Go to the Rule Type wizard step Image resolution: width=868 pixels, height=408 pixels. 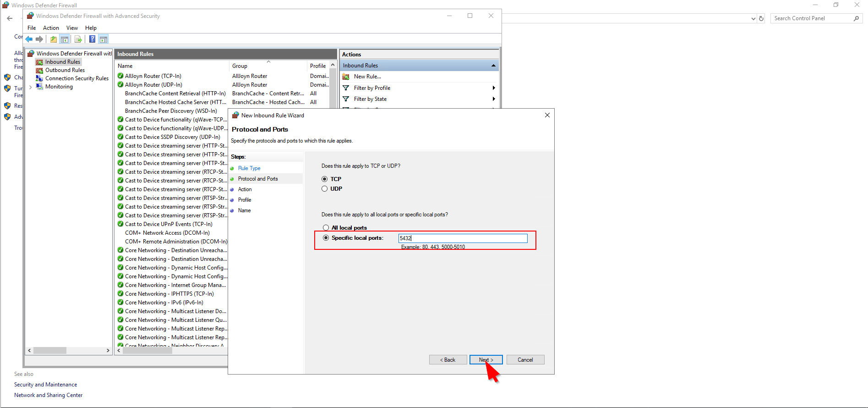[x=249, y=168]
